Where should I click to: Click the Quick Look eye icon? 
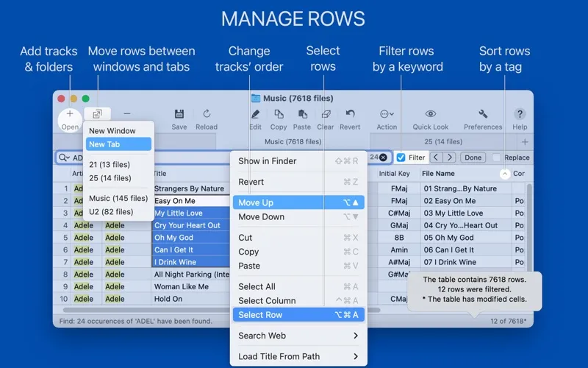pos(431,114)
